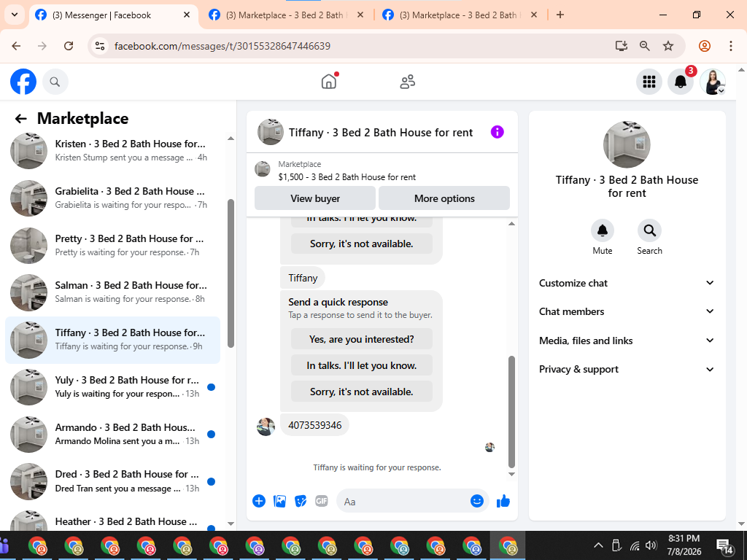Open the volume control in system tray
This screenshot has height=560, width=747.
651,545
